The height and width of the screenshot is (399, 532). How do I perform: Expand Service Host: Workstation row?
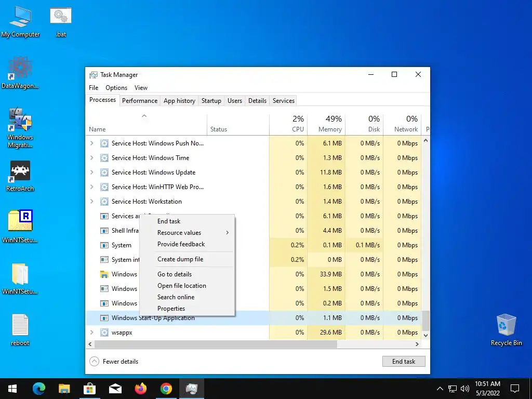(91, 202)
